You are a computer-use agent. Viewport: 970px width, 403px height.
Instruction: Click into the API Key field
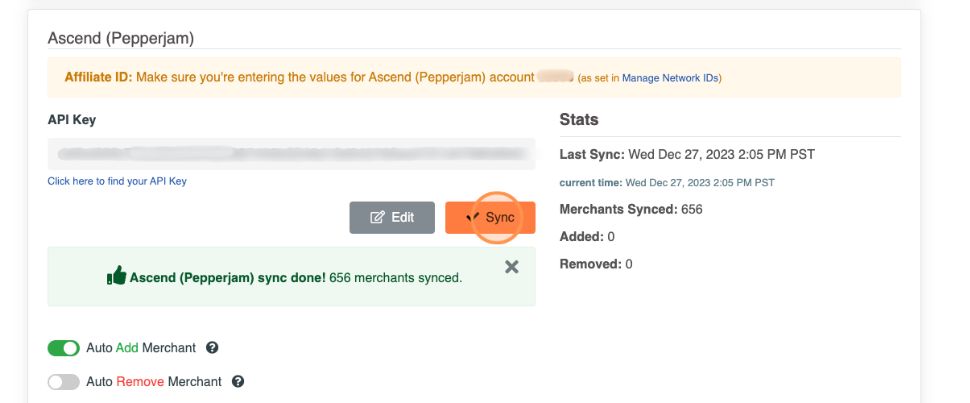tap(291, 154)
